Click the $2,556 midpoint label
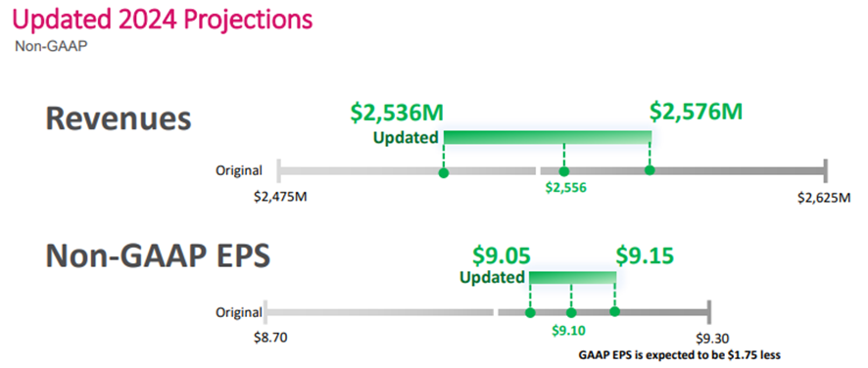The height and width of the screenshot is (368, 868). 565,188
